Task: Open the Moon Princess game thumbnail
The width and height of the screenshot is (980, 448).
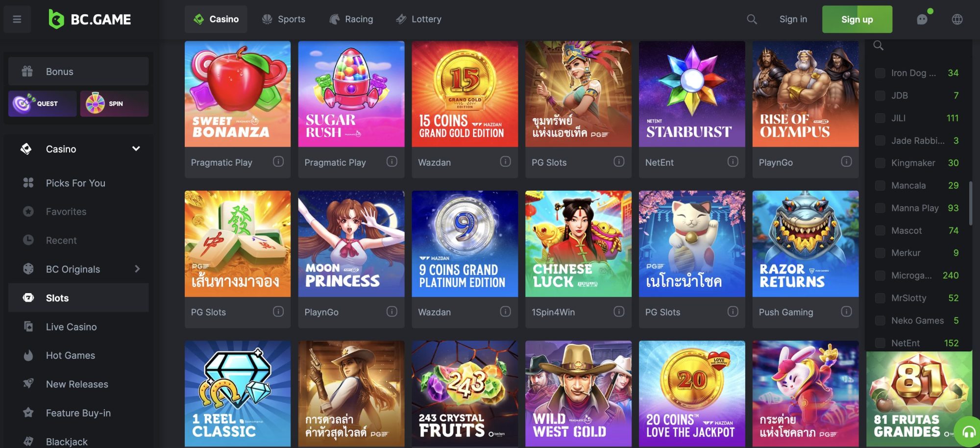Action: [x=351, y=244]
